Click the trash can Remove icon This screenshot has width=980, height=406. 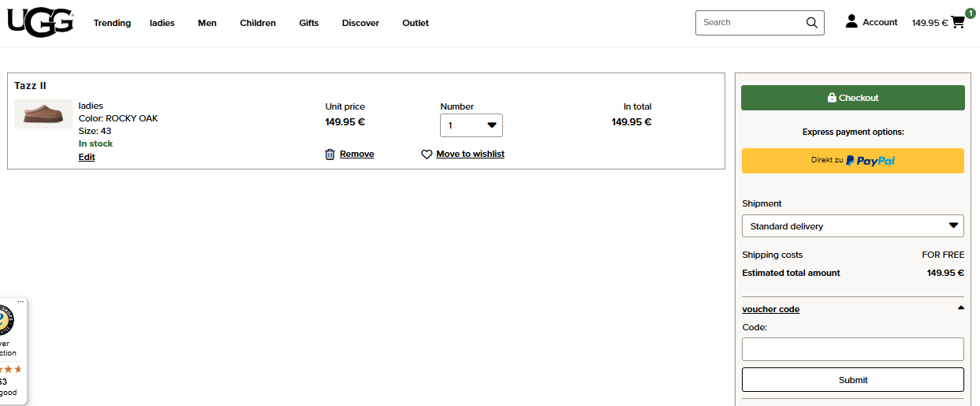point(330,155)
